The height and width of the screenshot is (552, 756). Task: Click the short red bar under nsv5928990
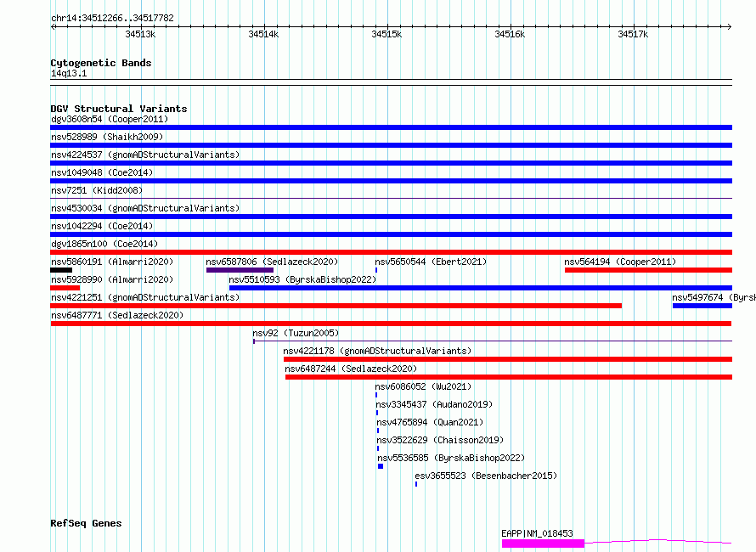65,288
